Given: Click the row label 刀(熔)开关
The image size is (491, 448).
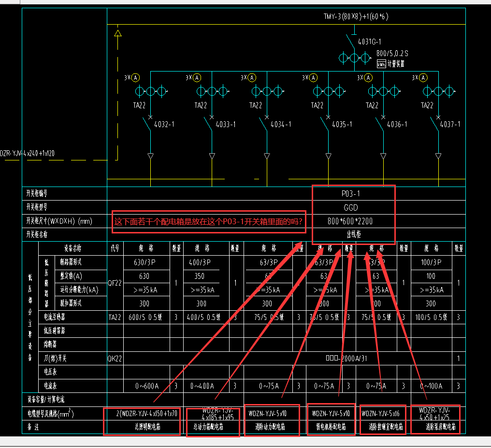Looking at the screenshot, I should [55, 358].
